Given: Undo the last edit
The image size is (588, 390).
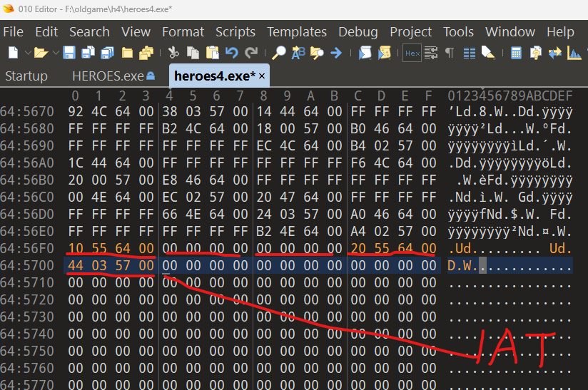Looking at the screenshot, I should (x=232, y=53).
